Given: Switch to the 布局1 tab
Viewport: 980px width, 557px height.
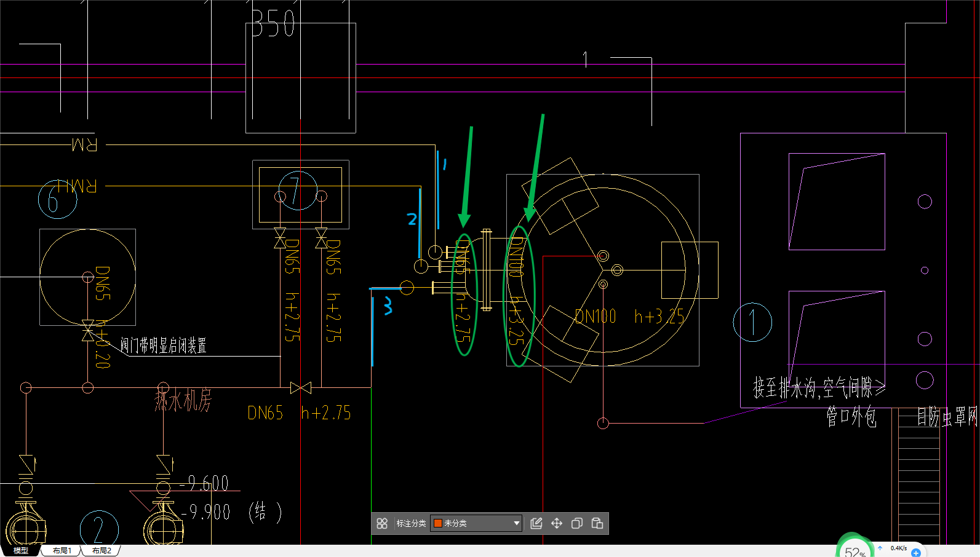Looking at the screenshot, I should coord(62,550).
